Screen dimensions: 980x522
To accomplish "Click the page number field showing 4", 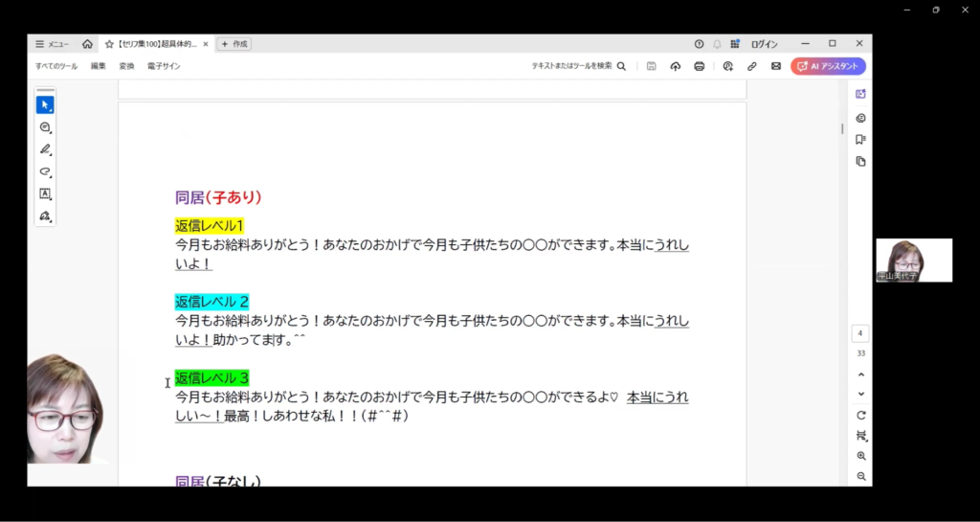I will (x=861, y=333).
